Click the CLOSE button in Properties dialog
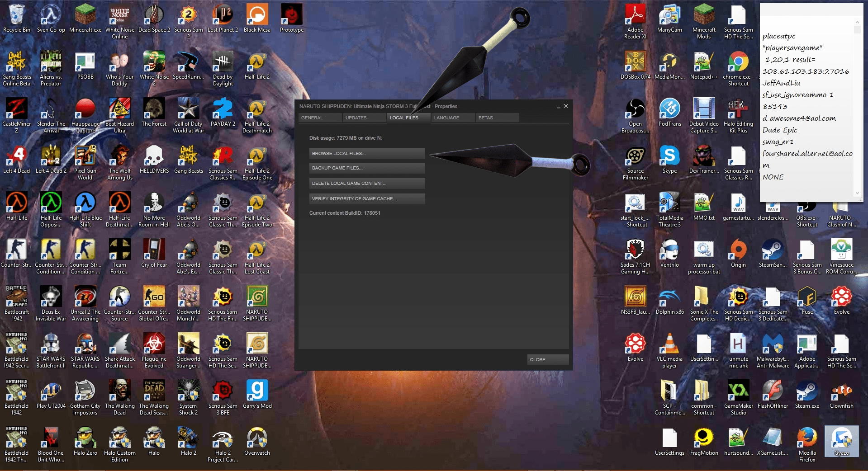 coord(548,360)
